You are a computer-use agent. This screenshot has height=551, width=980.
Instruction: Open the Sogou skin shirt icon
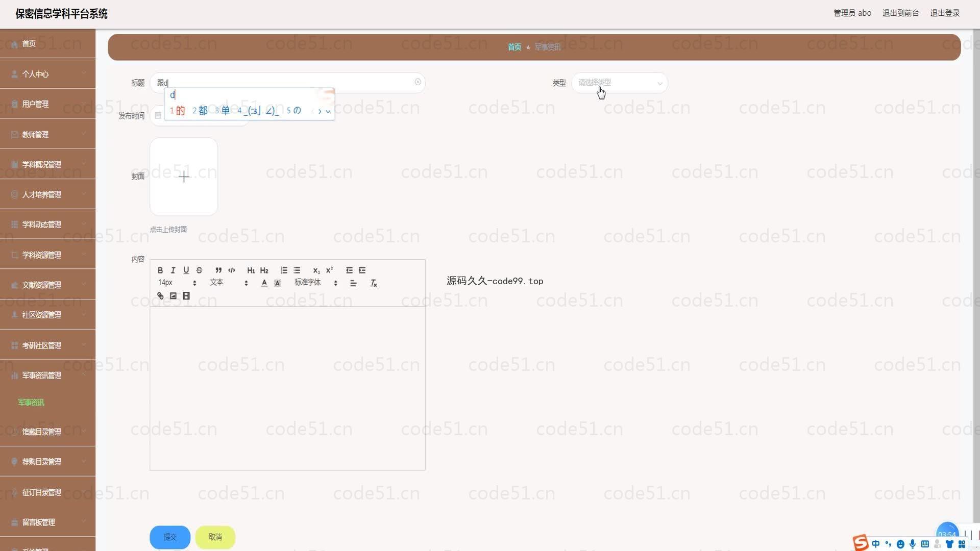tap(949, 544)
